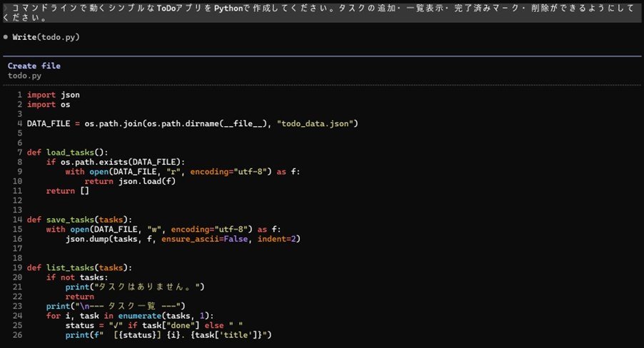Click the final print f-string line 26
The width and height of the screenshot is (644, 348).
[x=168, y=335]
